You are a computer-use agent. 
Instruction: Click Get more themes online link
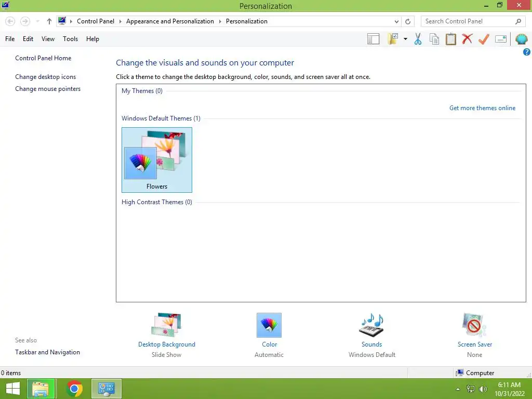pos(482,108)
